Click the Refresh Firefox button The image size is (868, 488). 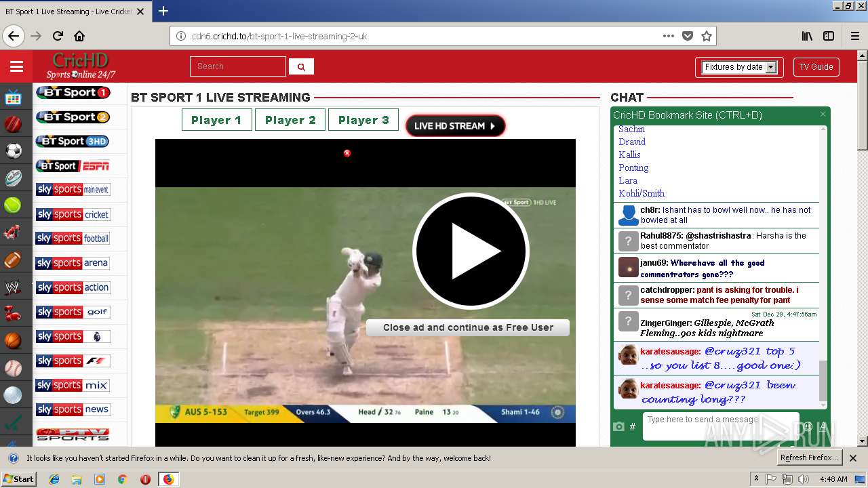[x=809, y=457]
